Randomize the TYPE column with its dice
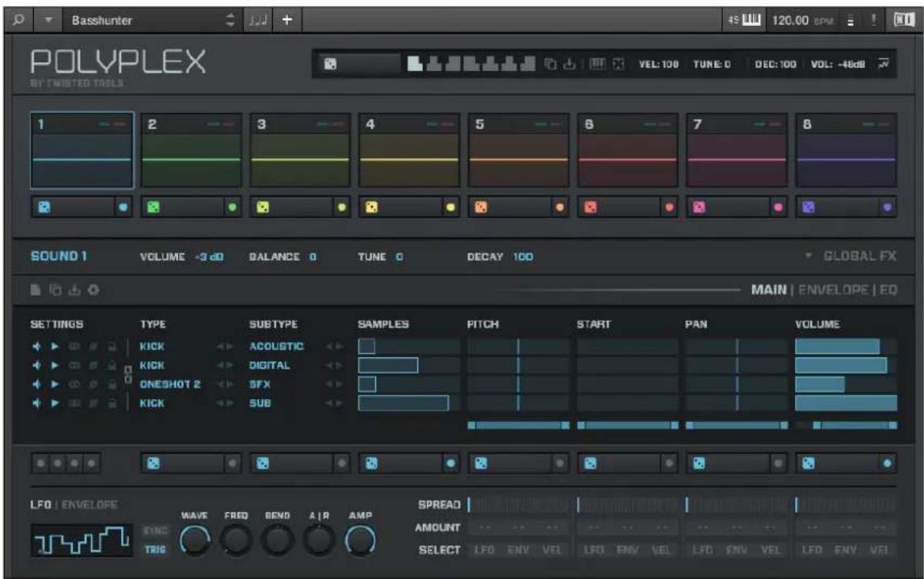The image size is (924, 579). tap(153, 464)
